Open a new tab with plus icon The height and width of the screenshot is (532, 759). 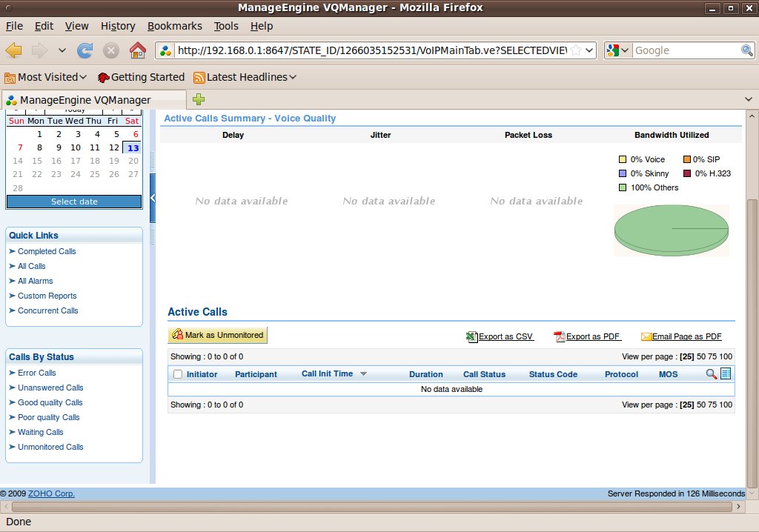pos(199,100)
